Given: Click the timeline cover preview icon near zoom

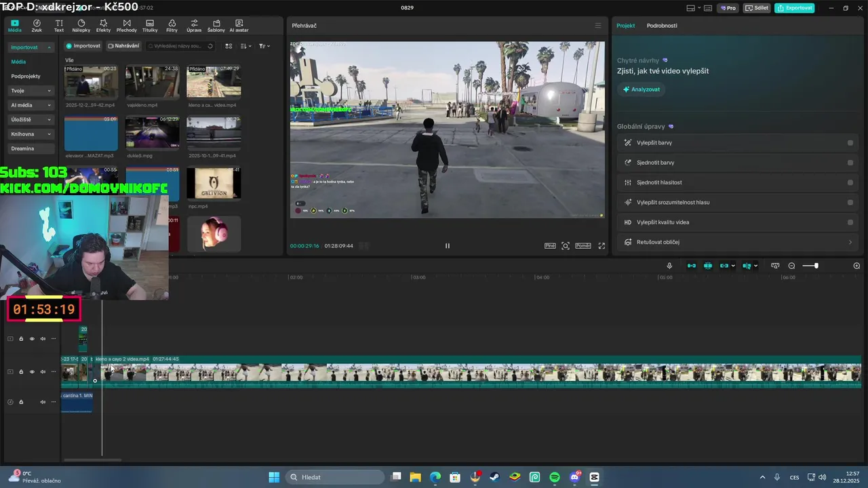Looking at the screenshot, I should [775, 266].
